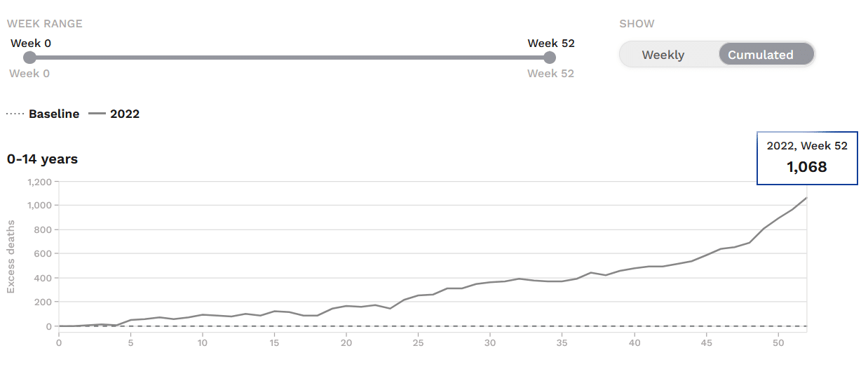The image size is (868, 367).
Task: Select the Cumulated display option
Action: (x=760, y=55)
